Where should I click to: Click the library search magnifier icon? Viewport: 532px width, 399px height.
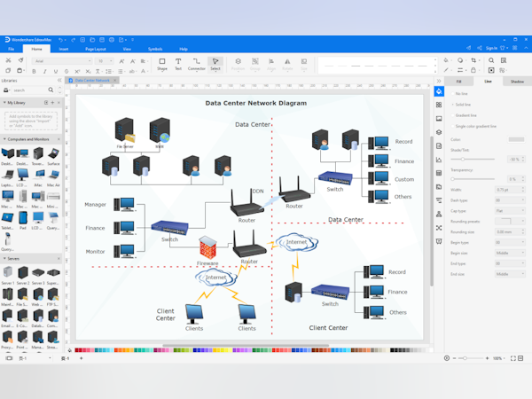[51, 90]
